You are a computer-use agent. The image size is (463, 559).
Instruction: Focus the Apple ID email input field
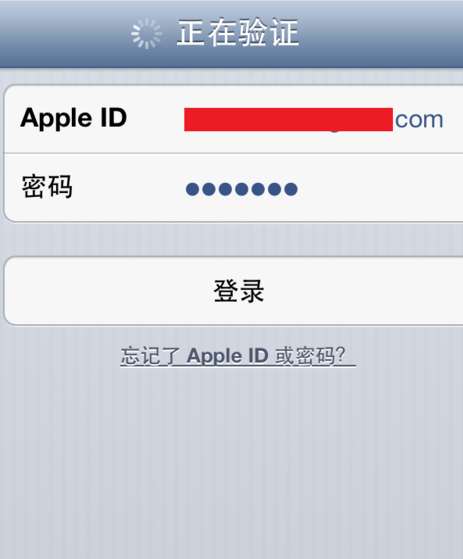click(314, 119)
